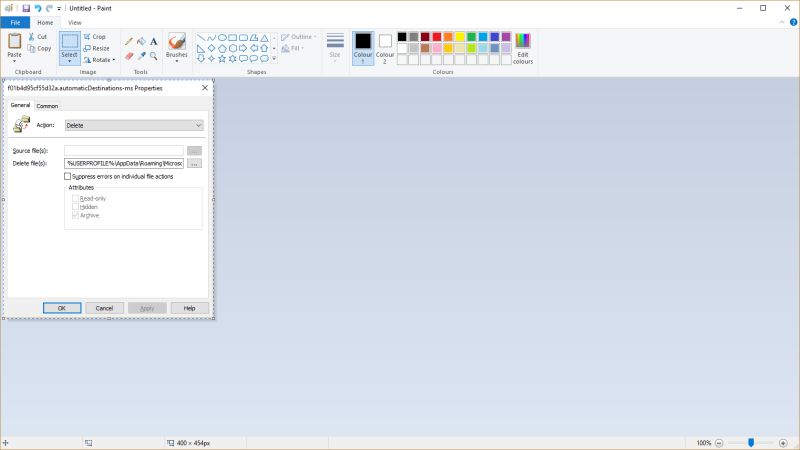Choose the Hexagon shape

(x=233, y=48)
